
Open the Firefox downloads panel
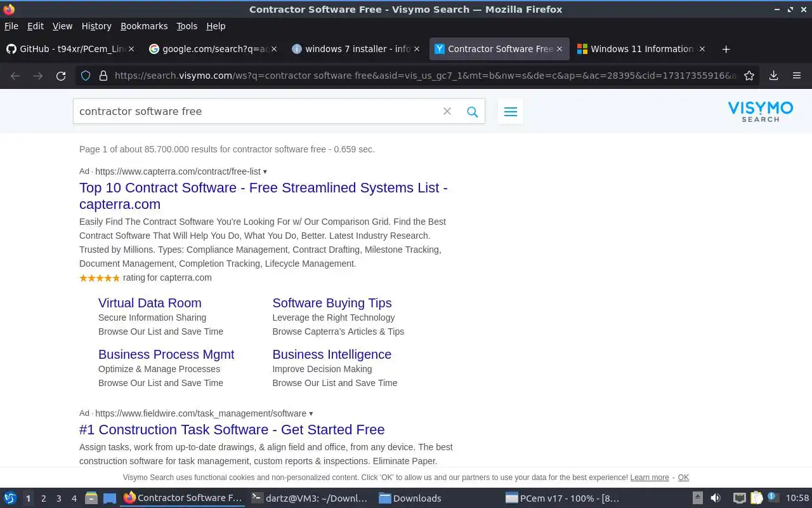[x=773, y=76]
